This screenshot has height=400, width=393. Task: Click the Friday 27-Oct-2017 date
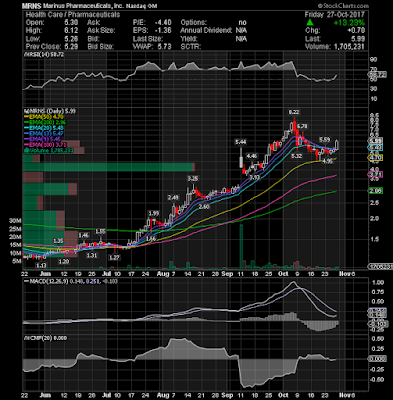pos(335,14)
